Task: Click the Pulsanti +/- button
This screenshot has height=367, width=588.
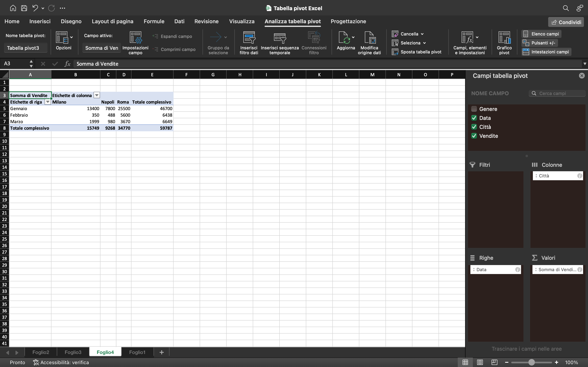Action: (540, 43)
